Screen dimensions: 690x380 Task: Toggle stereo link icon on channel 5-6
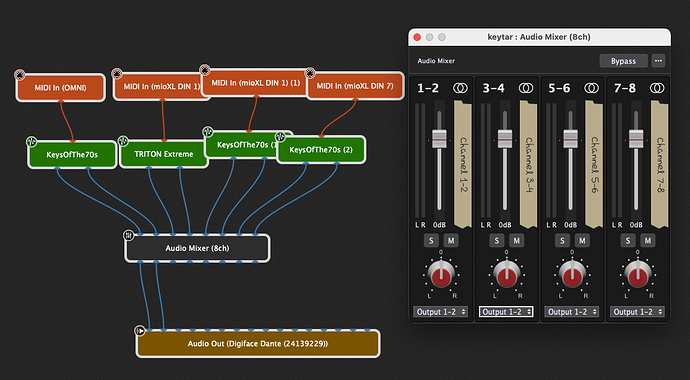point(591,88)
